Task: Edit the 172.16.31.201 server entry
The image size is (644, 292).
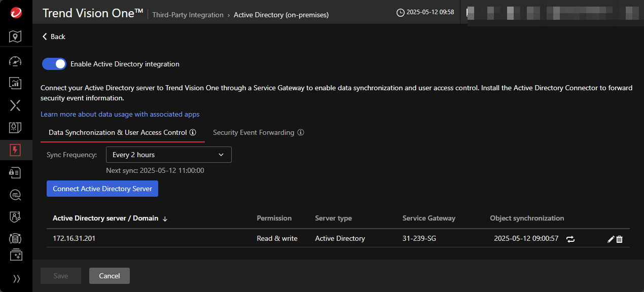Action: (x=611, y=239)
